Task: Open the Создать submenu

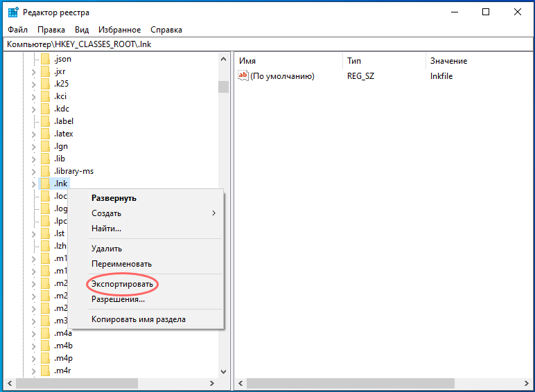Action: [147, 213]
